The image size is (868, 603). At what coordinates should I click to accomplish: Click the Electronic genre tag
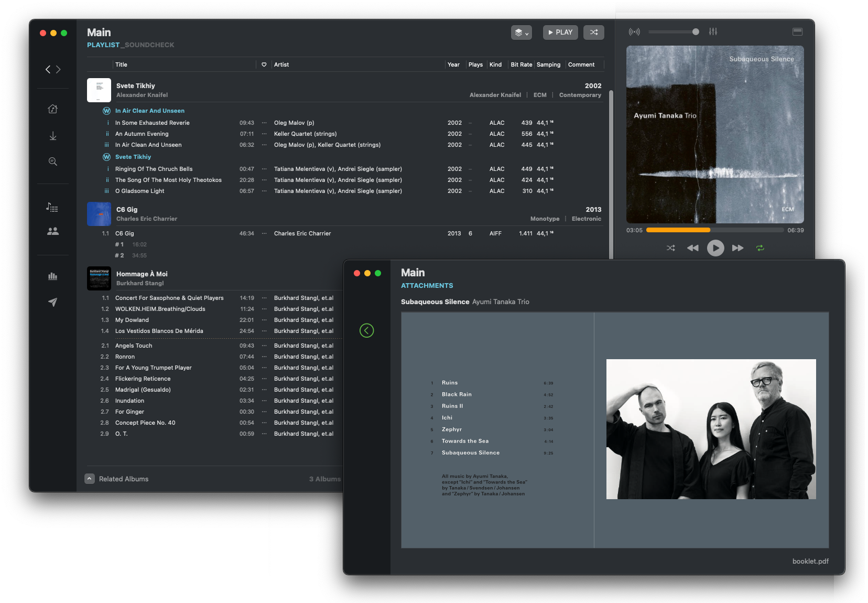[x=587, y=219]
